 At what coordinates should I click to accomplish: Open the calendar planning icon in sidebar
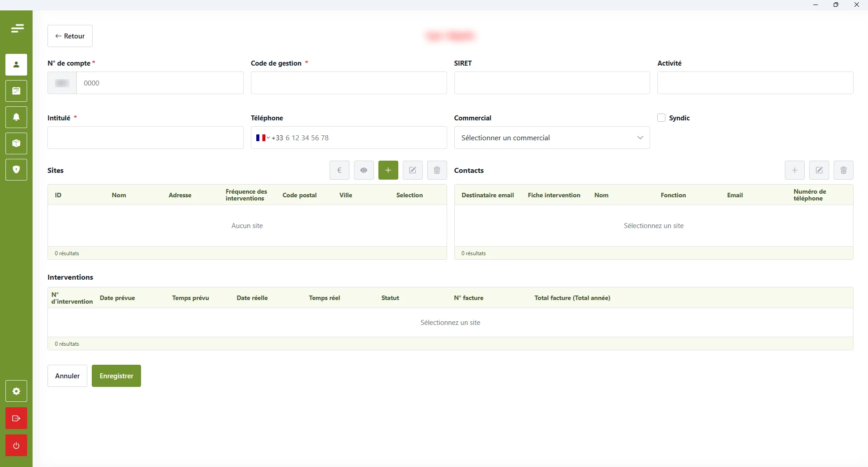16,91
